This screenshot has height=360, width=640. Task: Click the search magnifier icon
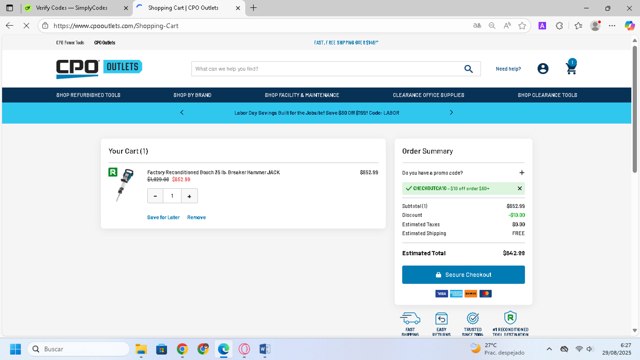pyautogui.click(x=469, y=69)
